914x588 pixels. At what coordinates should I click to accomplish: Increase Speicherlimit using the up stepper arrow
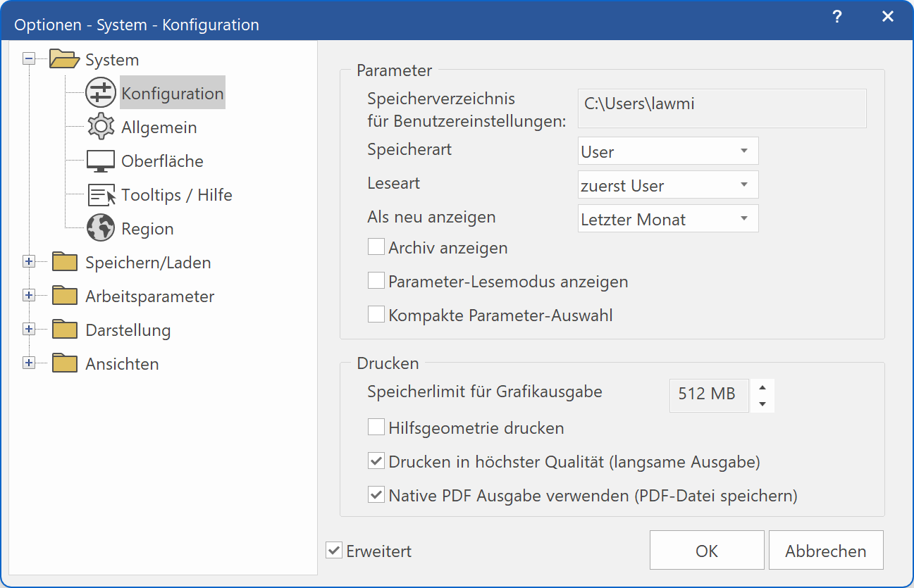[762, 388]
